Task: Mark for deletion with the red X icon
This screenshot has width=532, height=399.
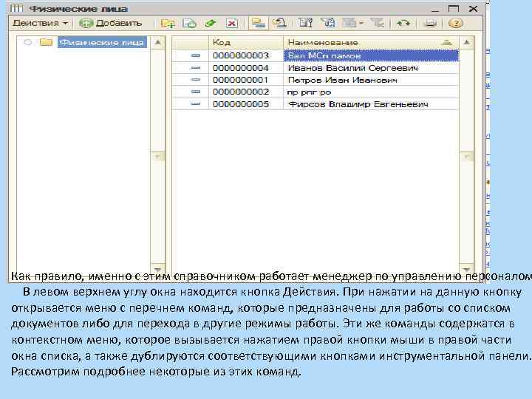Action: tap(232, 24)
